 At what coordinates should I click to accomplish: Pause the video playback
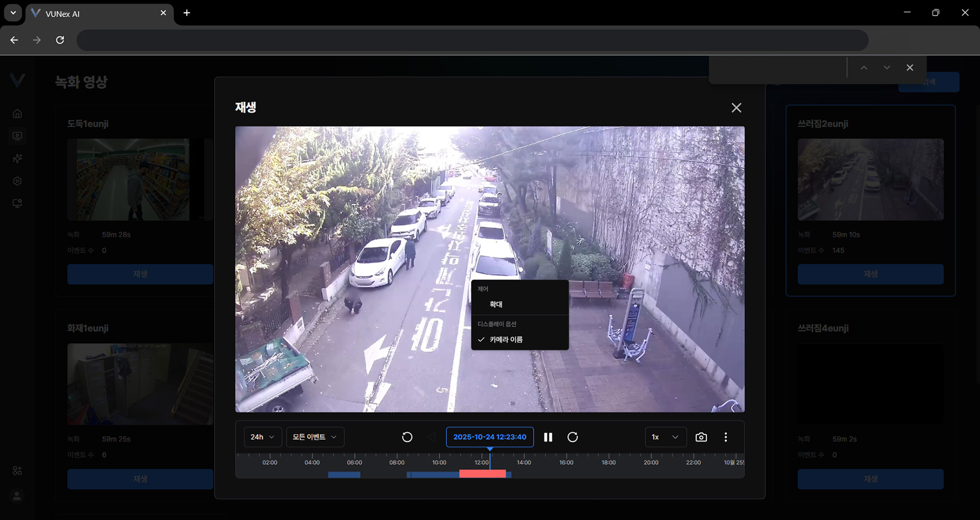(548, 437)
